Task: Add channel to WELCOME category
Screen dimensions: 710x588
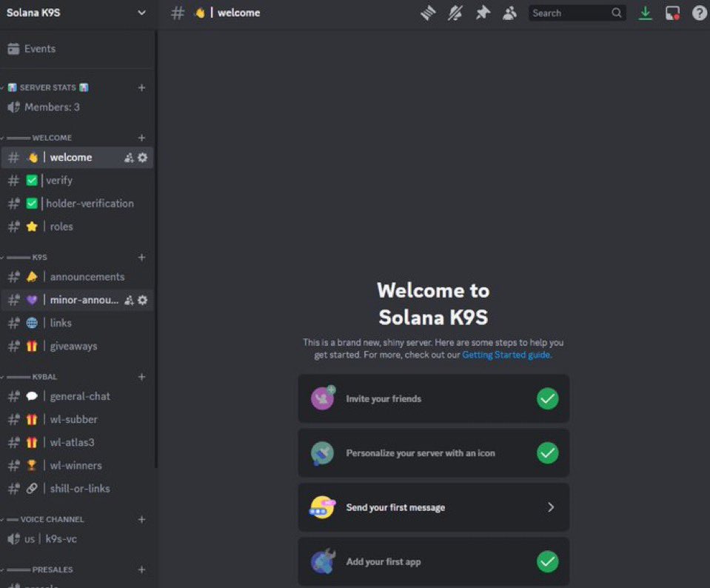Action: tap(141, 138)
